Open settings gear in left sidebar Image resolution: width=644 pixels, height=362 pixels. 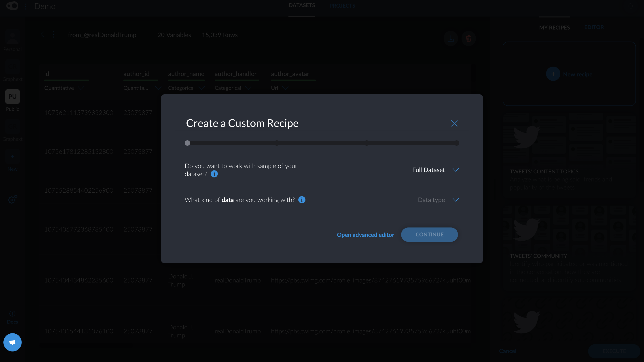click(x=12, y=199)
